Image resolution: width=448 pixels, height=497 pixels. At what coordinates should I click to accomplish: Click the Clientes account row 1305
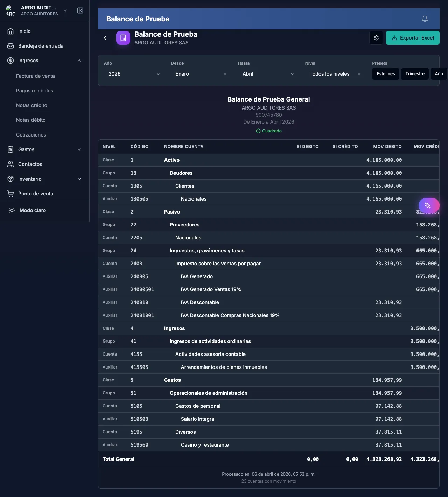tap(185, 186)
